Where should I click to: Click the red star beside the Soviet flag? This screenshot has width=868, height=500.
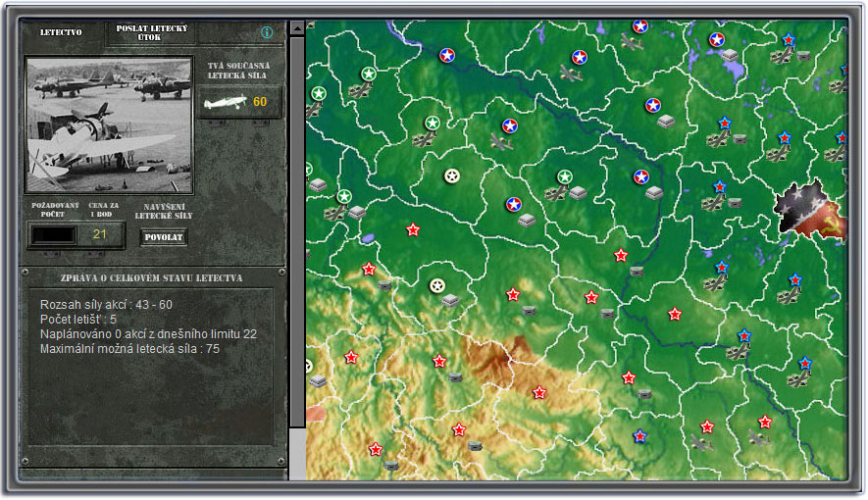(795, 280)
